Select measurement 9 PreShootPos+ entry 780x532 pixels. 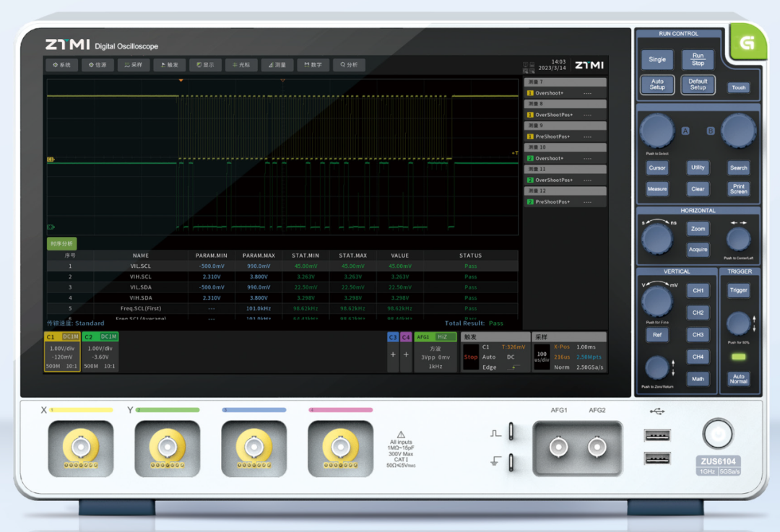pyautogui.click(x=565, y=136)
